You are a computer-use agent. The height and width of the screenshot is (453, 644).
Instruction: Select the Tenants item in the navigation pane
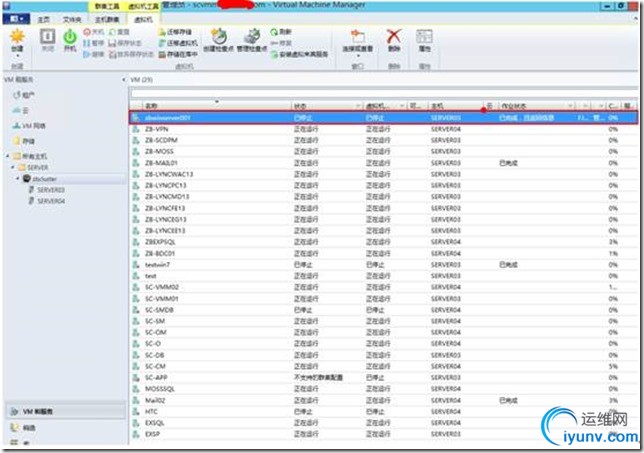24,95
